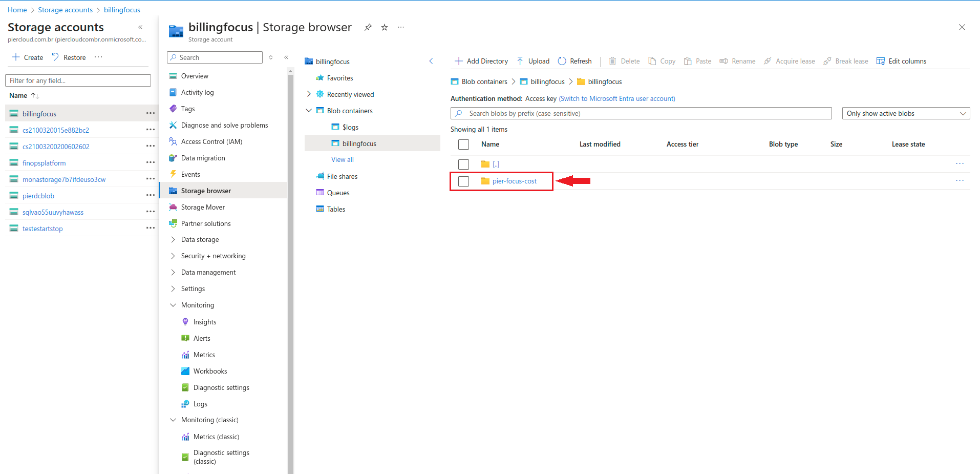Open the Only show active blobs dropdown
This screenshot has height=474, width=980.
point(905,113)
